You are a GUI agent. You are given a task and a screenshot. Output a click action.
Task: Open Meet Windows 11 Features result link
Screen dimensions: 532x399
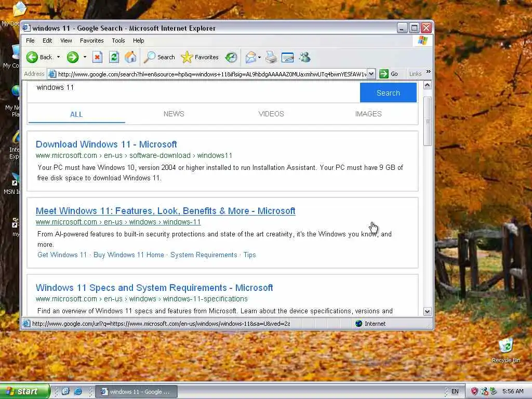(x=166, y=211)
